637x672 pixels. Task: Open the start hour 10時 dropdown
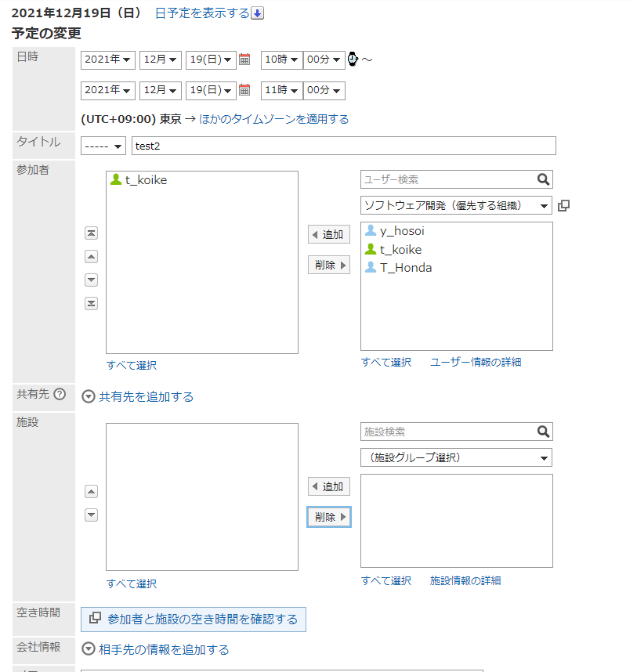coord(280,60)
